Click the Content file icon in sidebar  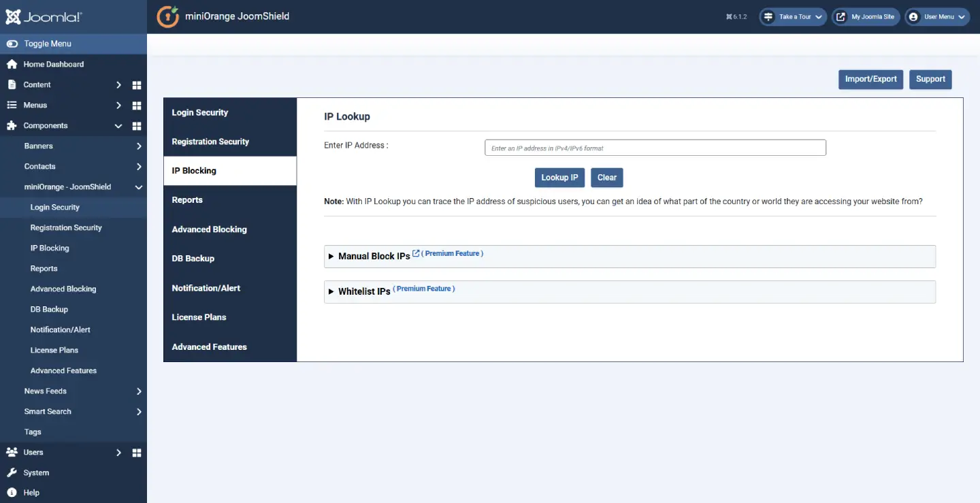tap(12, 84)
